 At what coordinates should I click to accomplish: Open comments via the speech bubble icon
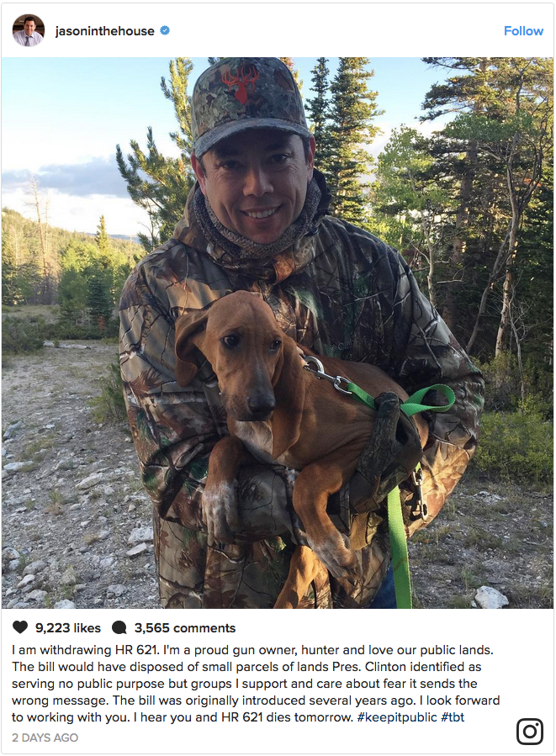click(119, 627)
